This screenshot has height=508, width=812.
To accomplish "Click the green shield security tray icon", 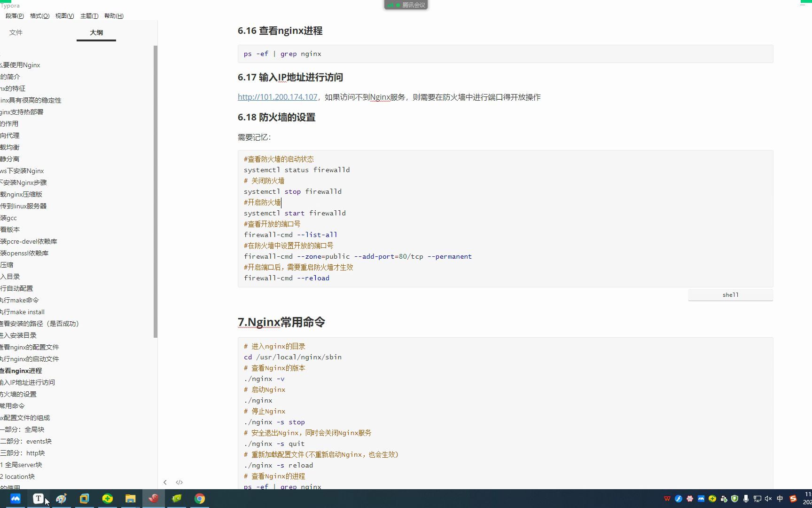I will [x=735, y=499].
